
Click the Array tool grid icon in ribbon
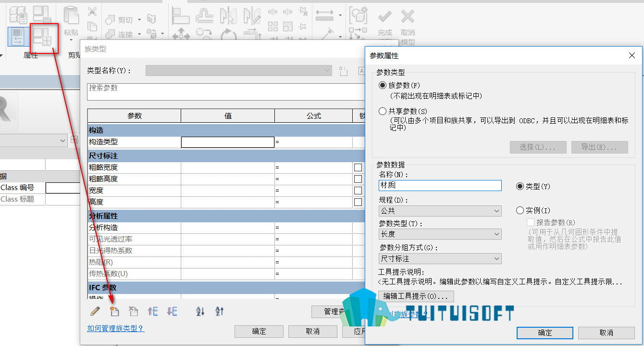point(273,26)
